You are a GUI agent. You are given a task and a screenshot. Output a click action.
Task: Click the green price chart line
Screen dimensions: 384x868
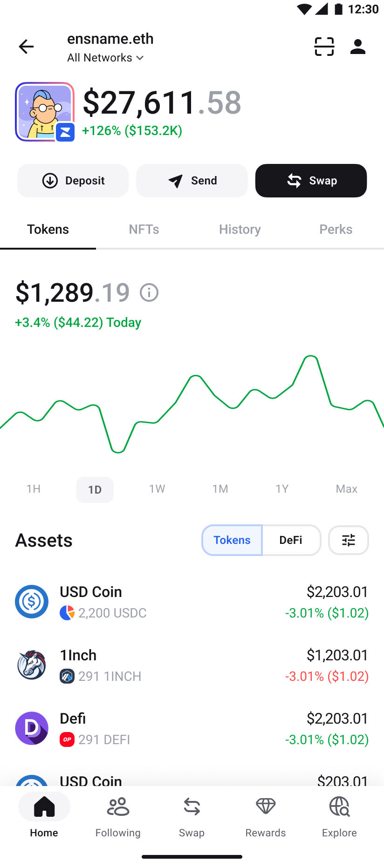[x=192, y=403]
